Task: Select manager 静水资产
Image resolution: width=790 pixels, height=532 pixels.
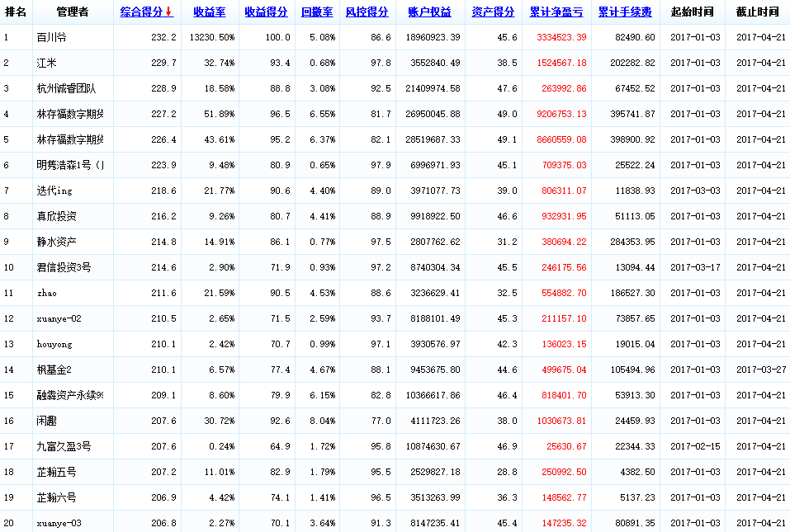Action: tap(56, 242)
